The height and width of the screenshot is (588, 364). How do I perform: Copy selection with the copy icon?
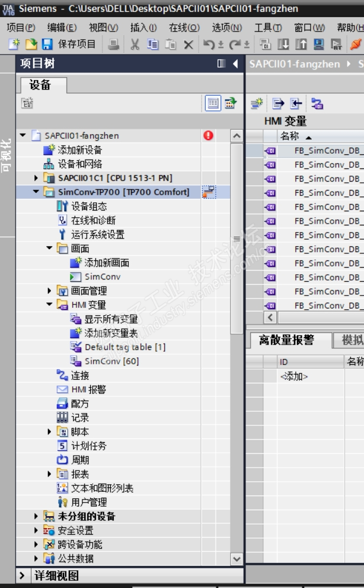152,45
